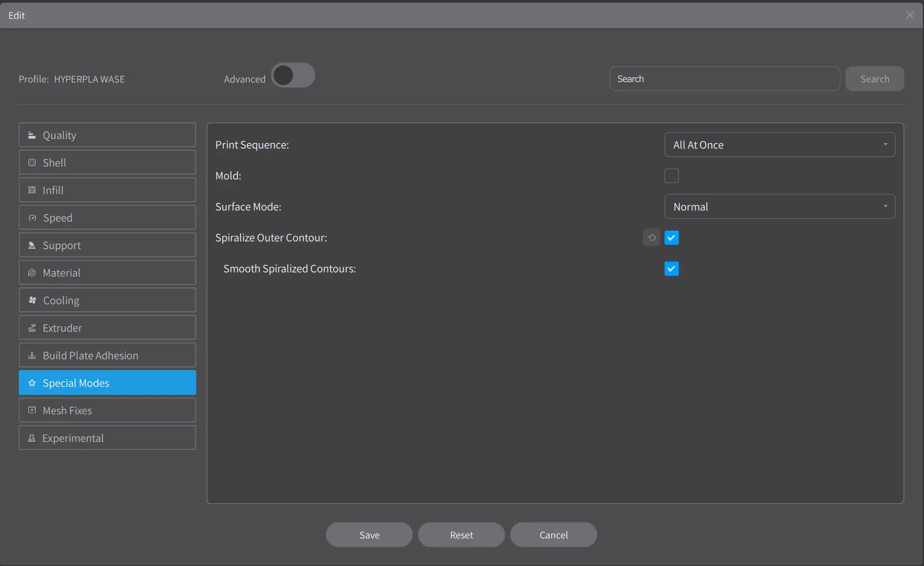Viewport: 924px width, 566px height.
Task: Go to the Extruder tab
Action: click(x=107, y=328)
